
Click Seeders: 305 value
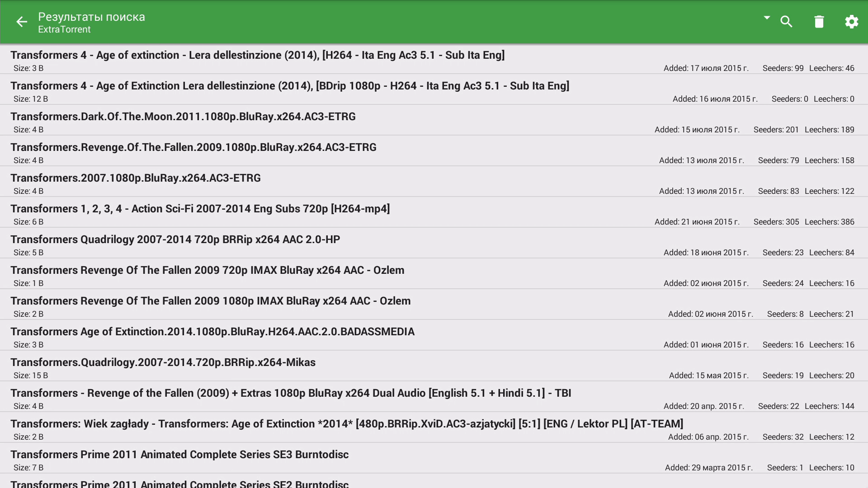[x=776, y=222]
